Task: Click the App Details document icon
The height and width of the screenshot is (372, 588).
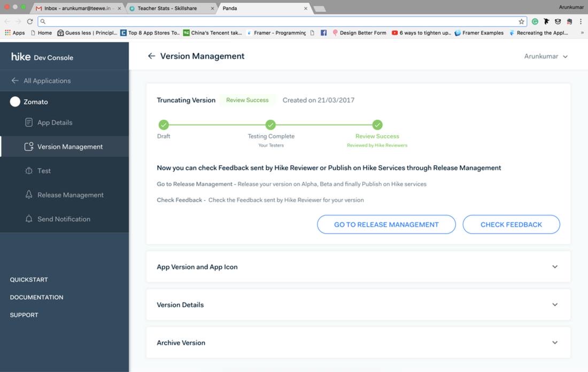Action: tap(29, 122)
